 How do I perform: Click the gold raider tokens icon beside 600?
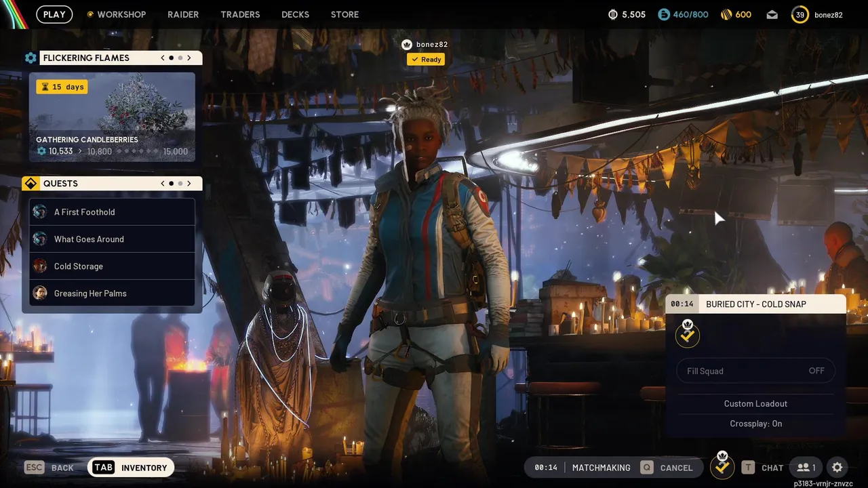point(726,14)
